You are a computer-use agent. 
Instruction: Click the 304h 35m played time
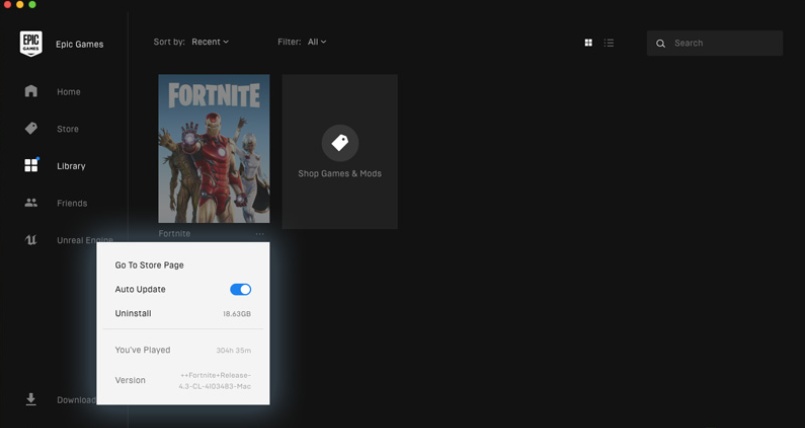pyautogui.click(x=234, y=351)
